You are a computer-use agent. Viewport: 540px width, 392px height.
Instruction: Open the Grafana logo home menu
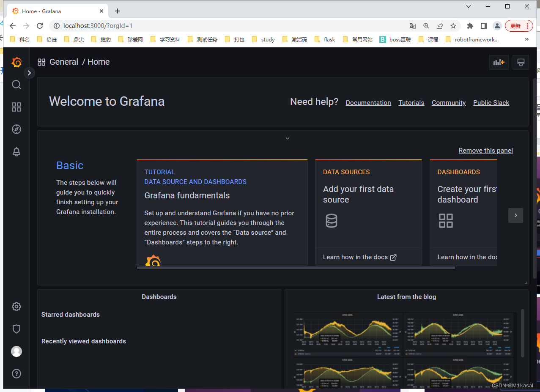point(16,62)
